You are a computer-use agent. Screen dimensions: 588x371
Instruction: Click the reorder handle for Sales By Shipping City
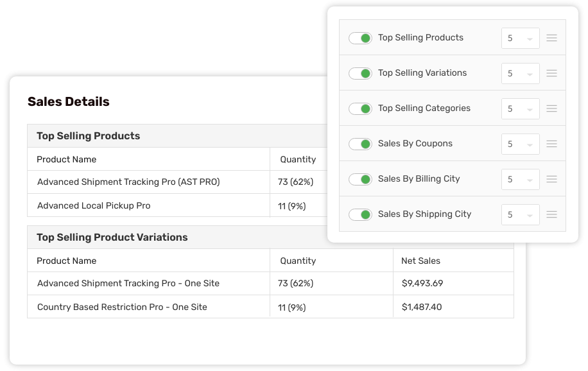click(551, 214)
